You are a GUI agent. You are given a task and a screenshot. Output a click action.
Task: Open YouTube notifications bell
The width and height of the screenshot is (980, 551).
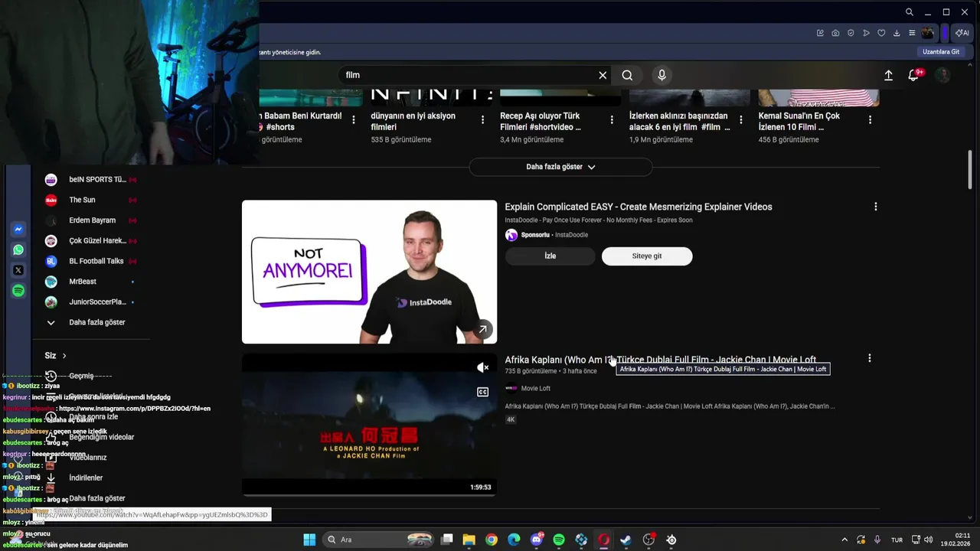coord(913,75)
